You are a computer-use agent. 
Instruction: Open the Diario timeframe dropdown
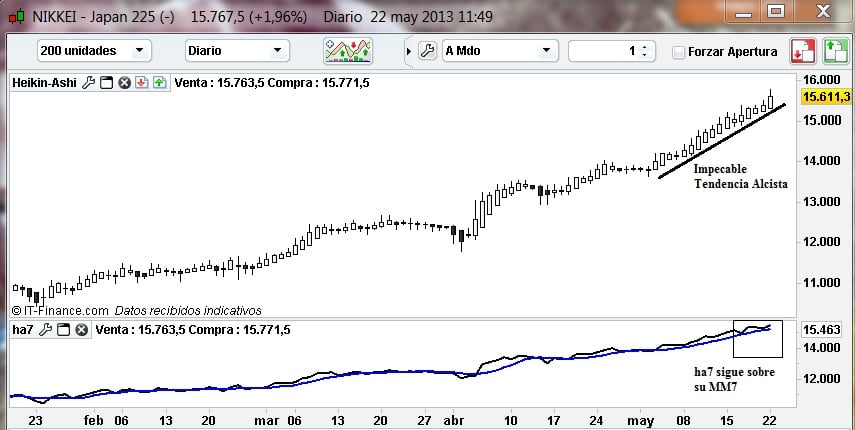point(237,51)
